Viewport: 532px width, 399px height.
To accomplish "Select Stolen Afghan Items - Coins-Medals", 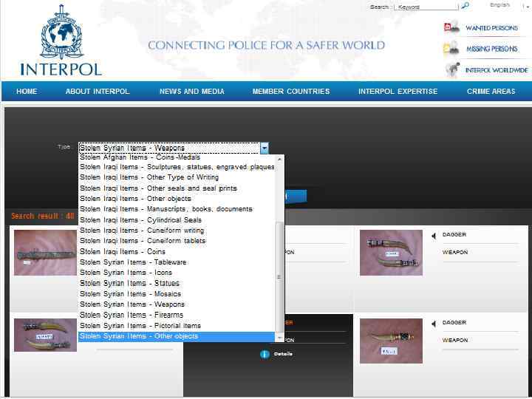I will [x=177, y=157].
